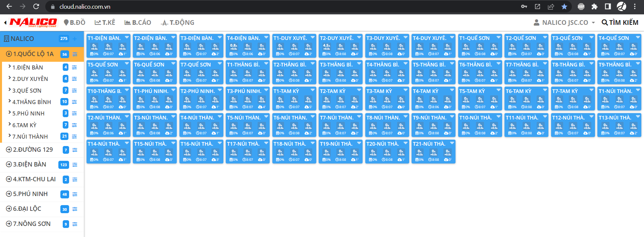The image size is (644, 237).
Task: Open settings sliders for sub-item 5.PHÚ NINH
Action: coord(74,113)
